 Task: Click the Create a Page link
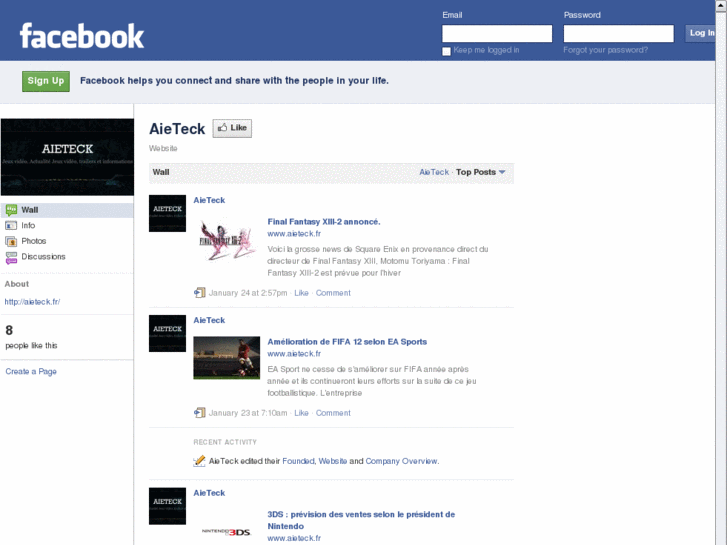click(x=31, y=372)
